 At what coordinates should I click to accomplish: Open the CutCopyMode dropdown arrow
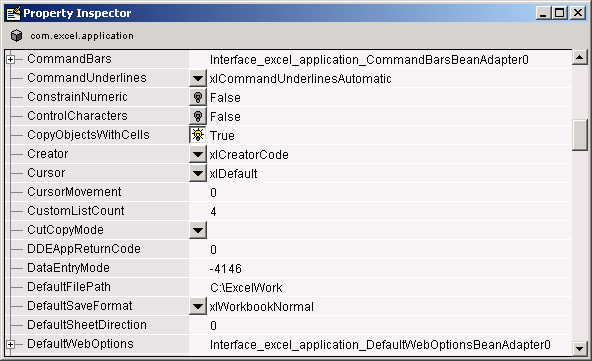[198, 230]
